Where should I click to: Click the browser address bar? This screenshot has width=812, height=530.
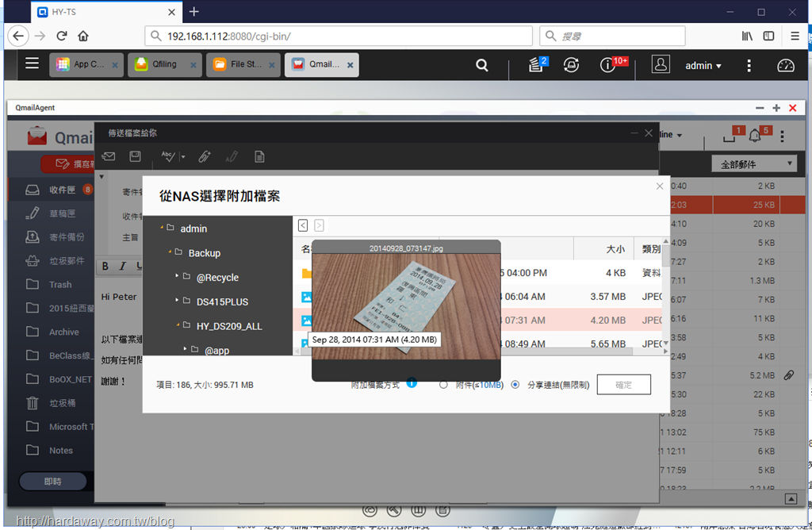pyautogui.click(x=339, y=36)
